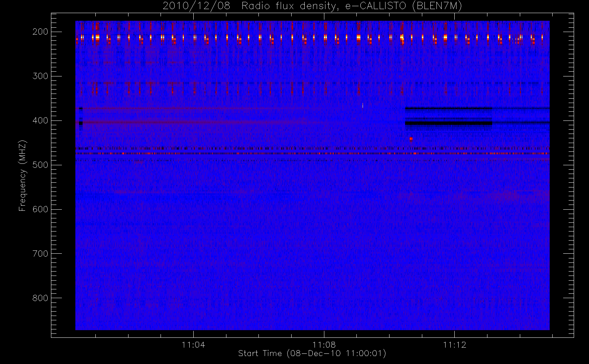
Task: Click the thick black band near 400 MHz
Action: pos(448,123)
